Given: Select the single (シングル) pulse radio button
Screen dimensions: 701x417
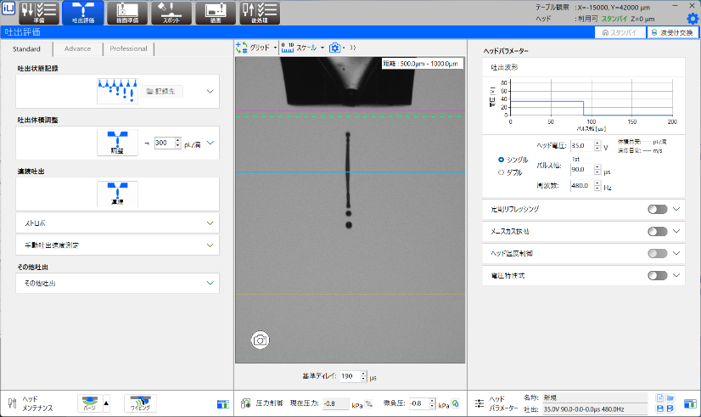Looking at the screenshot, I should [x=501, y=159].
